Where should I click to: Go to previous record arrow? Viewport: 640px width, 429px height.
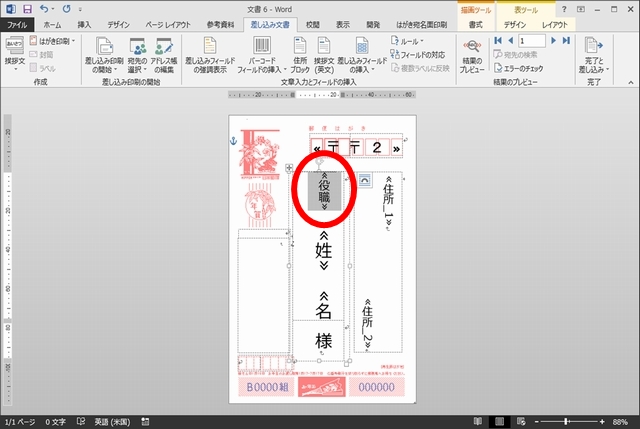(x=511, y=40)
